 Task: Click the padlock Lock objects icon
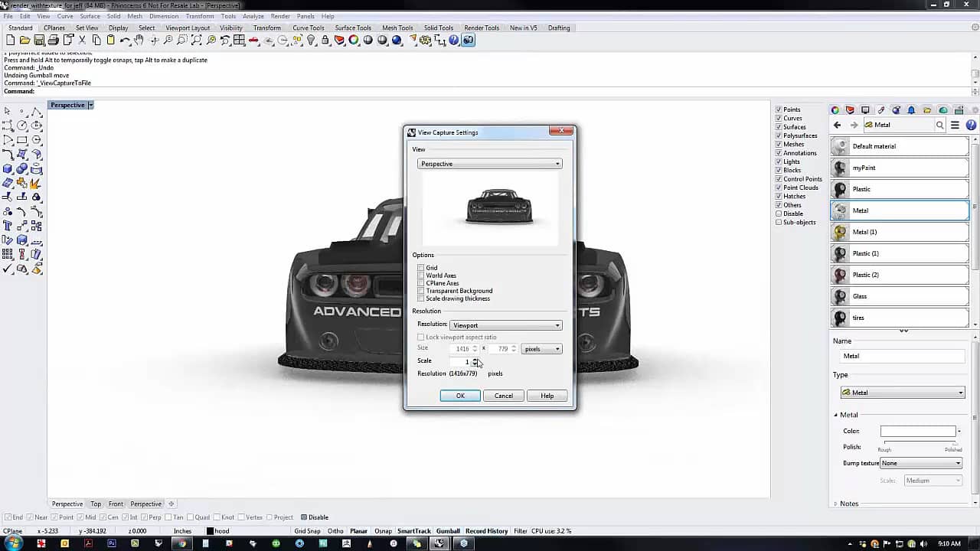325,41
